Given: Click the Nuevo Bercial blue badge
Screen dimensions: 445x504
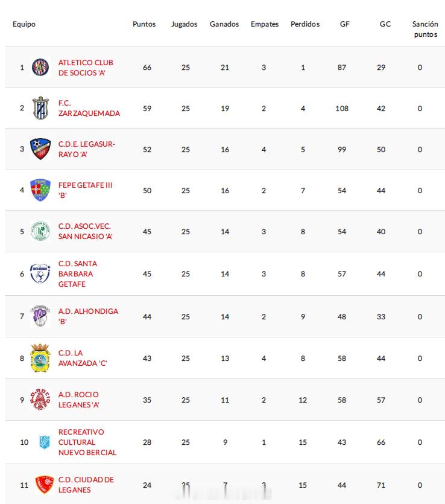Looking at the screenshot, I should (44, 442).
